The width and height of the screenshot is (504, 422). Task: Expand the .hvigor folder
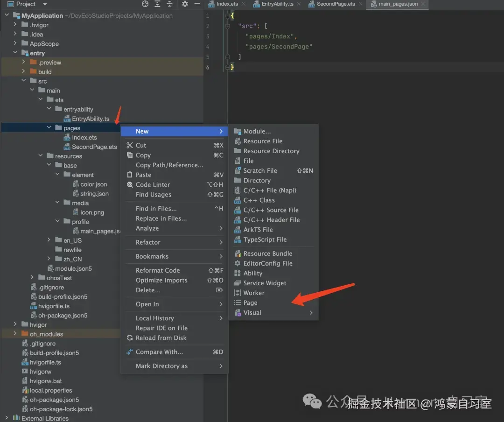point(15,24)
